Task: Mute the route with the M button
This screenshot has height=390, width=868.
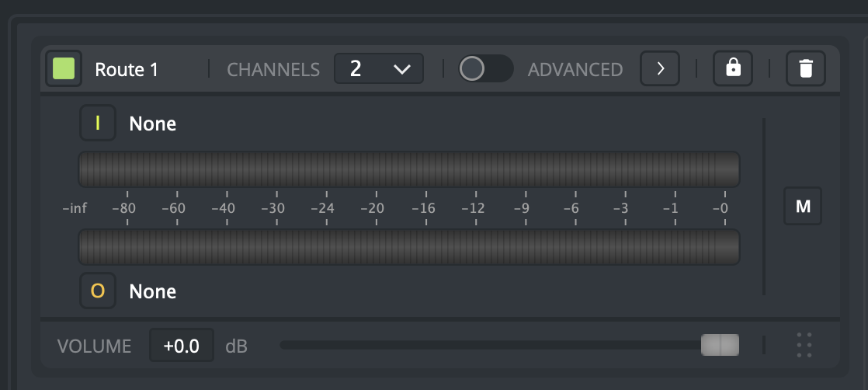Action: pyautogui.click(x=803, y=207)
